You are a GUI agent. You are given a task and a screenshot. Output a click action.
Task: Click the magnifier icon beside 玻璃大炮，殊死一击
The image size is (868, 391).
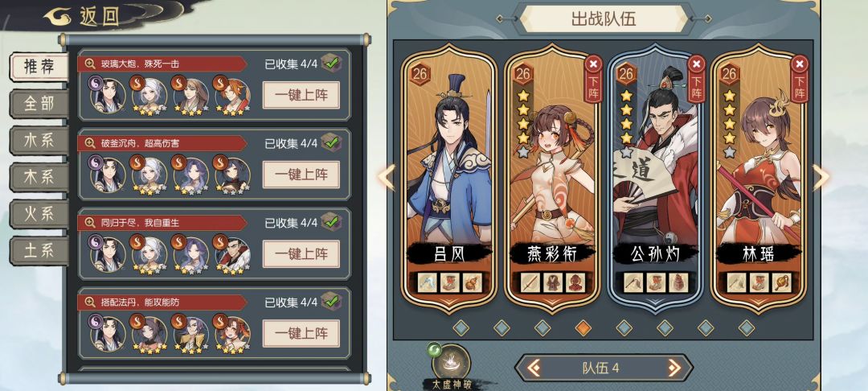click(x=90, y=64)
